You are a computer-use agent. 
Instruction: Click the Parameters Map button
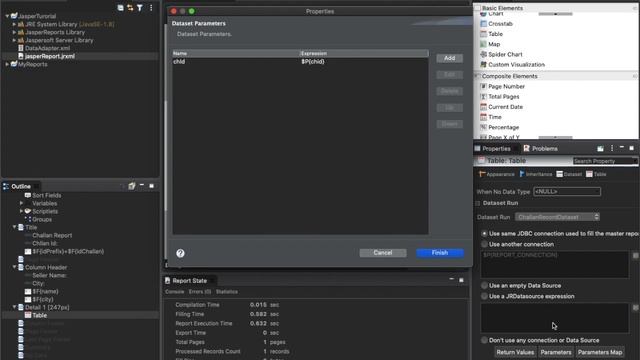600,352
